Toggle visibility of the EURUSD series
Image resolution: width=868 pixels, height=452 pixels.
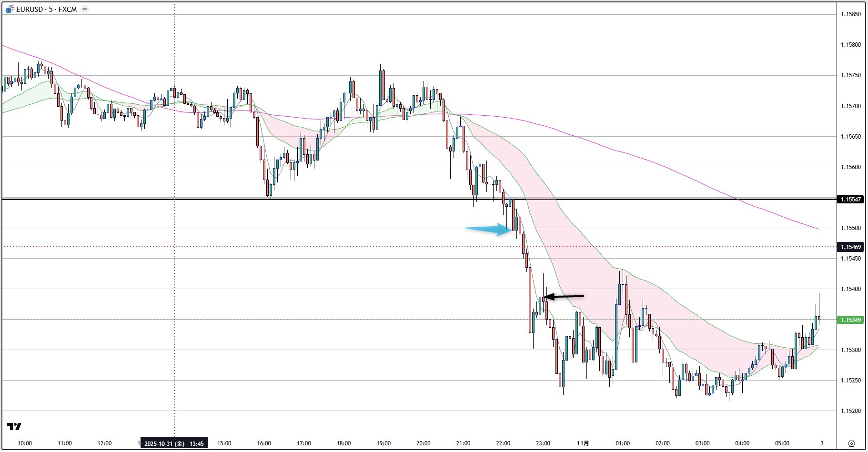pyautogui.click(x=84, y=9)
